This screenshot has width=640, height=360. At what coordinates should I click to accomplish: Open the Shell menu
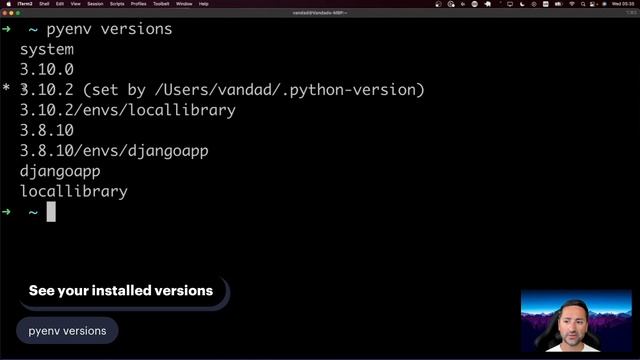[x=44, y=4]
